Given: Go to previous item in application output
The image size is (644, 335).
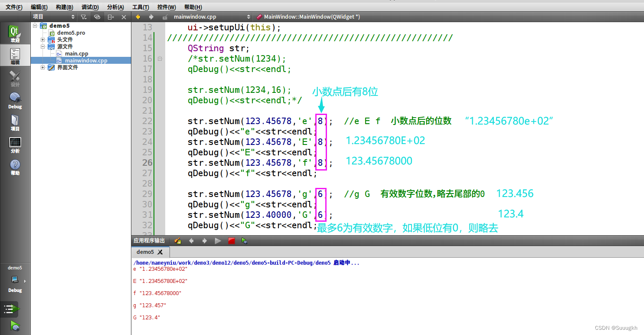Looking at the screenshot, I should pos(191,240).
